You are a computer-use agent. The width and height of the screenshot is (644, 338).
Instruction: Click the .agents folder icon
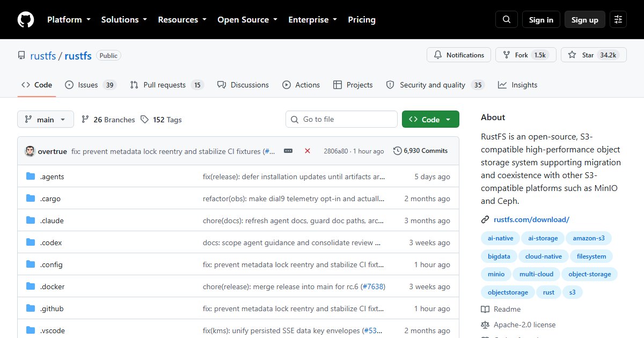[31, 177]
